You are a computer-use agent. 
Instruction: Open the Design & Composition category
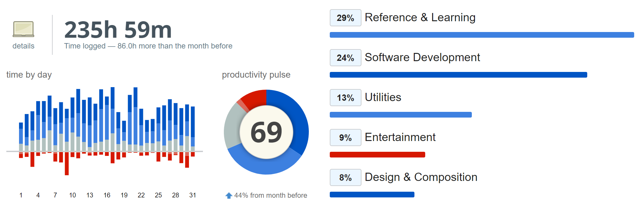click(421, 177)
